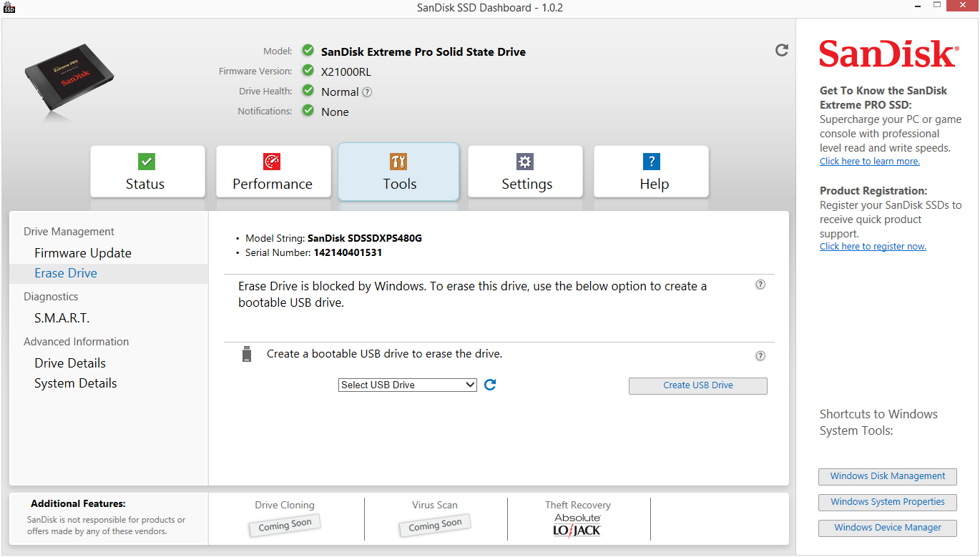The image size is (980, 557).
Task: Click the wrench icon on the Tools tab
Action: tap(398, 161)
